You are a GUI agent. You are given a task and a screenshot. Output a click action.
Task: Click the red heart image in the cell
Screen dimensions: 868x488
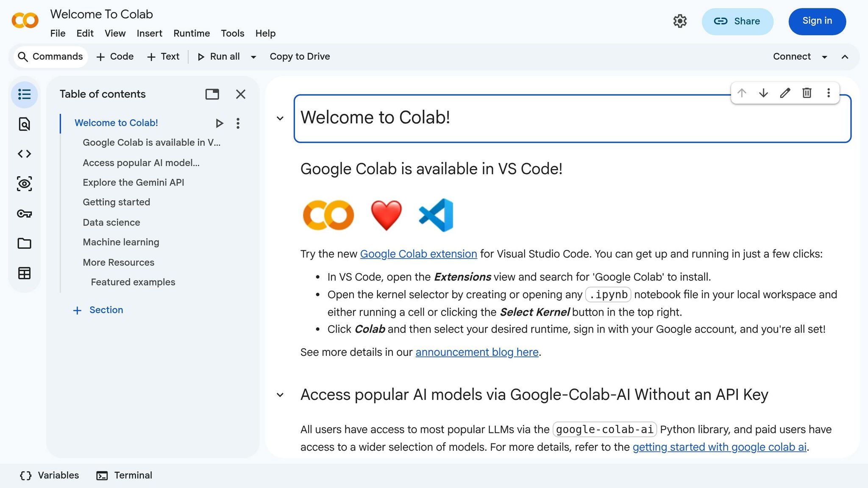386,215
